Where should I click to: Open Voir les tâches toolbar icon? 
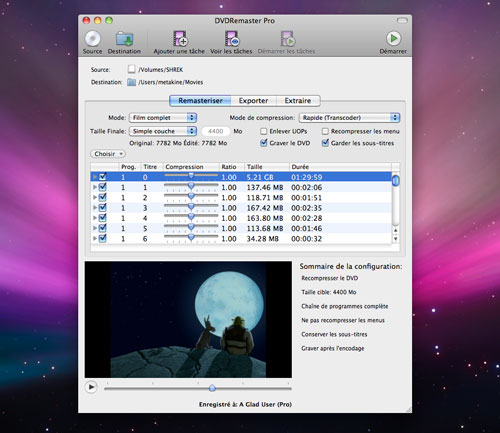point(232,39)
